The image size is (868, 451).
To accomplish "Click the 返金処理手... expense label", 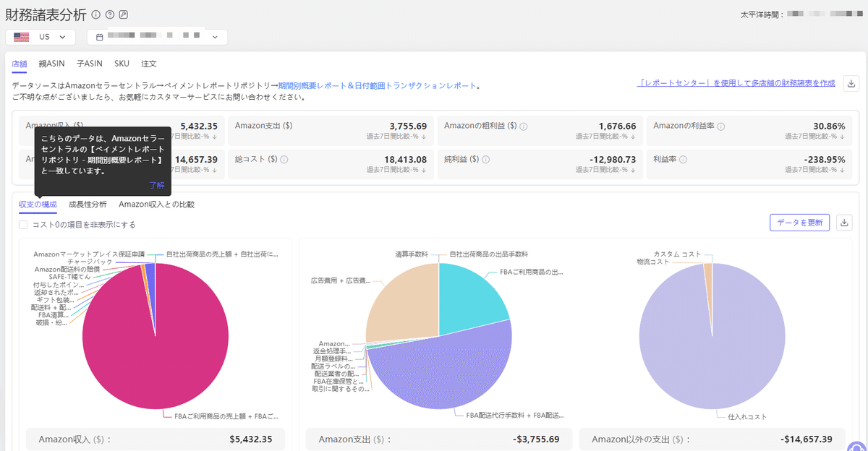I will 333,351.
